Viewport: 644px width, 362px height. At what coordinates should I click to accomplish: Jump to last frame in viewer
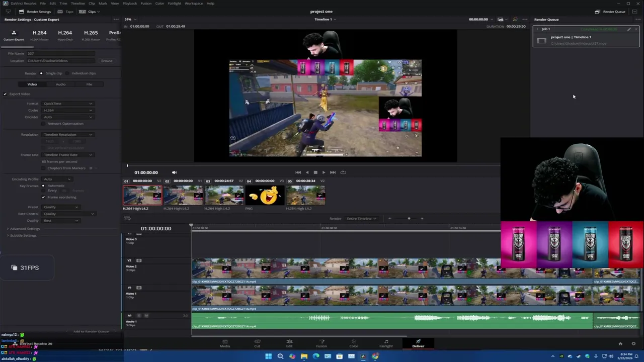pos(333,172)
